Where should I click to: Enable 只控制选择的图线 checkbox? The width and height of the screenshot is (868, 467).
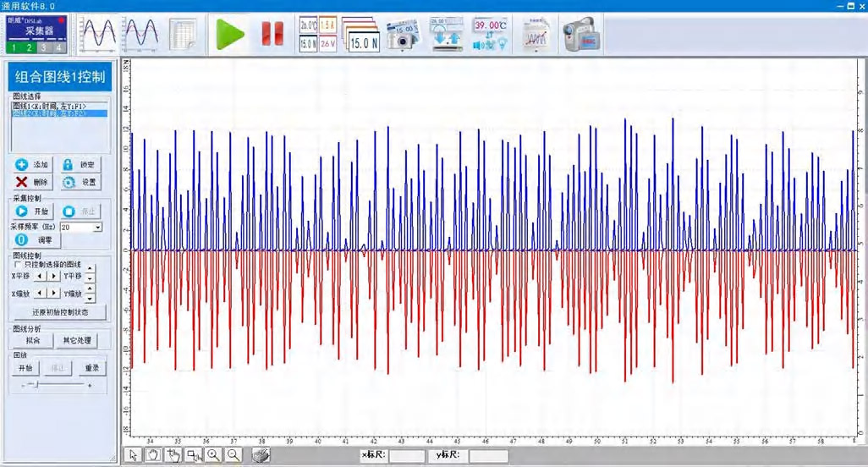point(18,265)
